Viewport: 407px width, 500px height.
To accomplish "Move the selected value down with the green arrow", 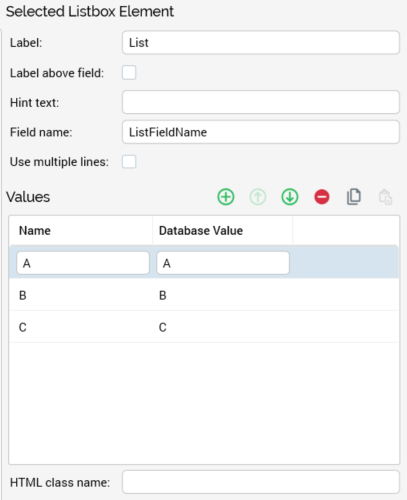I will 290,197.
